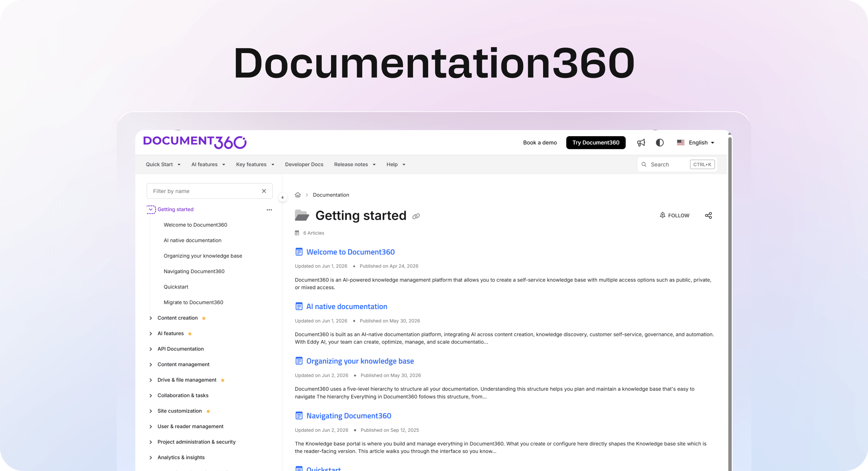The width and height of the screenshot is (868, 471).
Task: Select Navigating Document360 in the sidebar
Action: (x=194, y=271)
